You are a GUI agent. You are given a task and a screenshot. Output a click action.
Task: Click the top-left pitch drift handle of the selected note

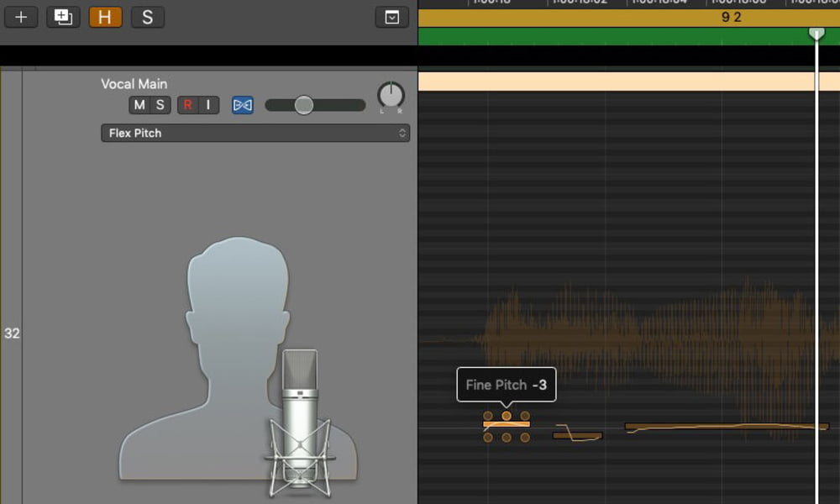tap(488, 416)
